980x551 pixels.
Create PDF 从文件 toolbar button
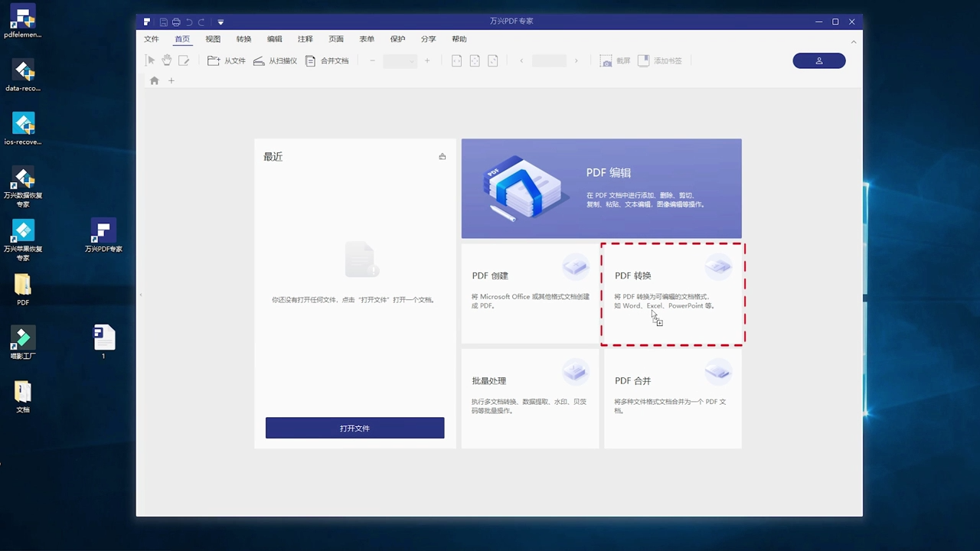pyautogui.click(x=227, y=60)
